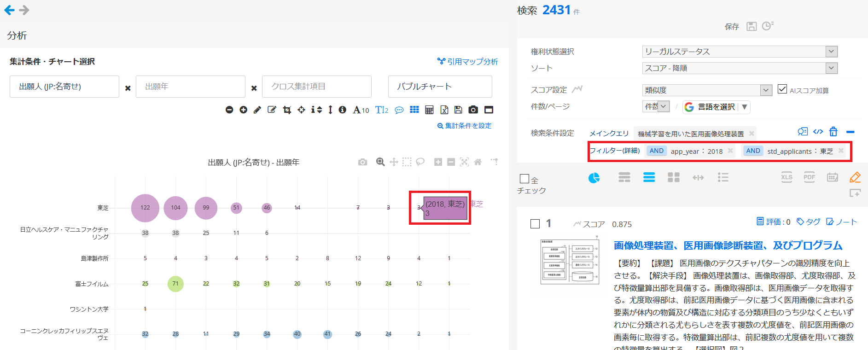Image resolution: width=868 pixels, height=350 pixels.
Task: Delete search conditions with trash icon
Action: tap(833, 132)
